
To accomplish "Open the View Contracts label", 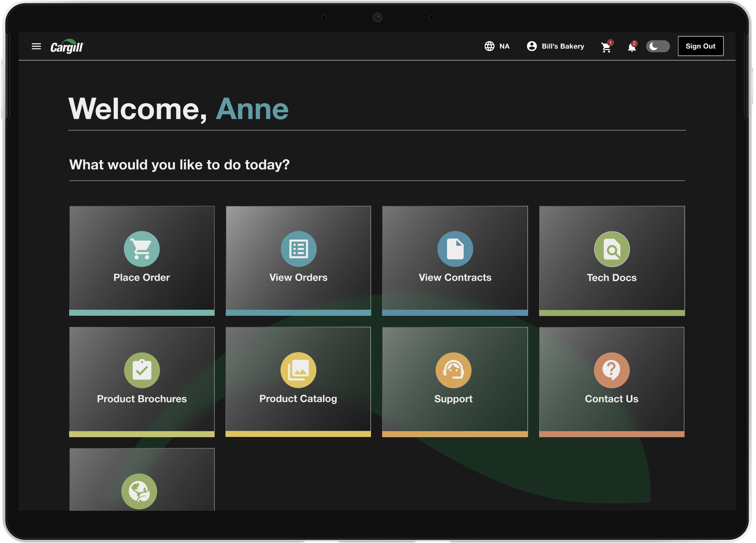I will point(455,278).
